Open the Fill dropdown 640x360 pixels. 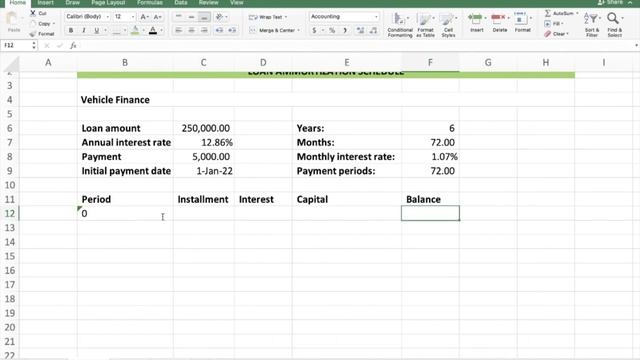[x=554, y=24]
